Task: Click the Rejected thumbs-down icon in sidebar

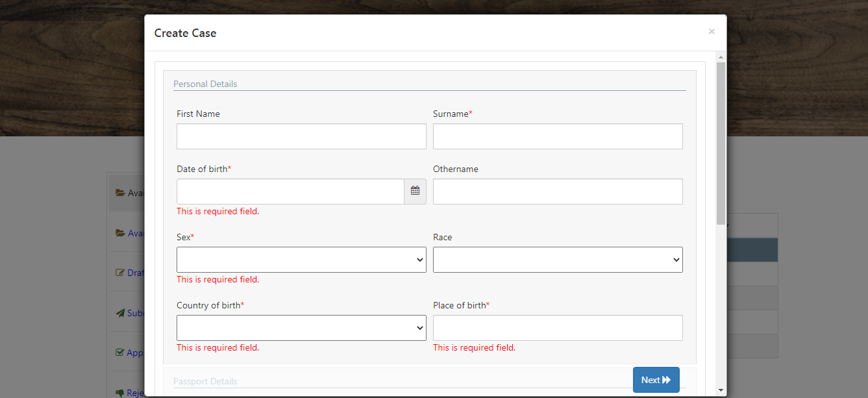Action: tap(120, 393)
